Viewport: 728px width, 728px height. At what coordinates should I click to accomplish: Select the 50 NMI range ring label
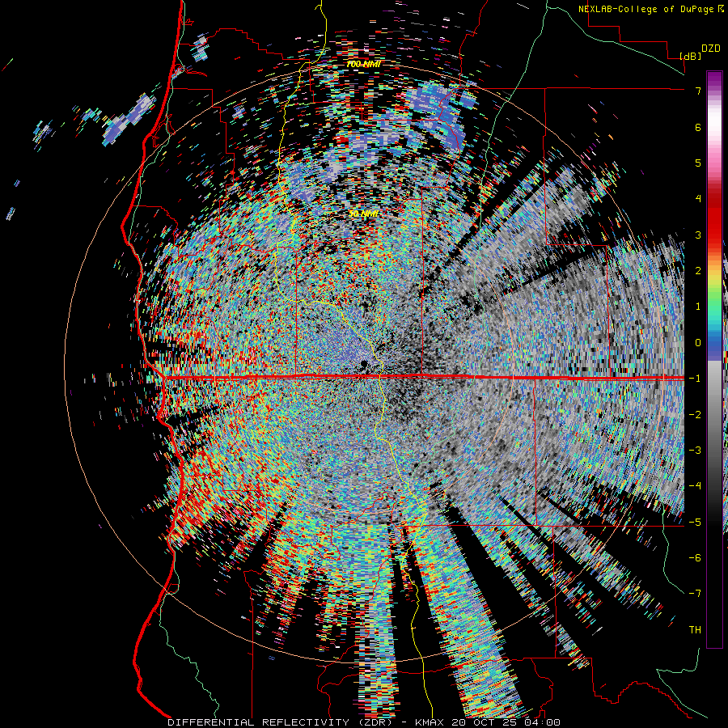[x=363, y=214]
